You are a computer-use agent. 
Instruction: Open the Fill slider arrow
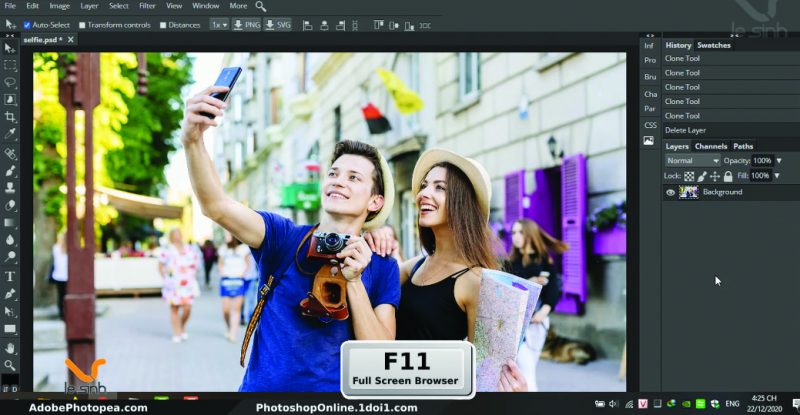pyautogui.click(x=777, y=176)
